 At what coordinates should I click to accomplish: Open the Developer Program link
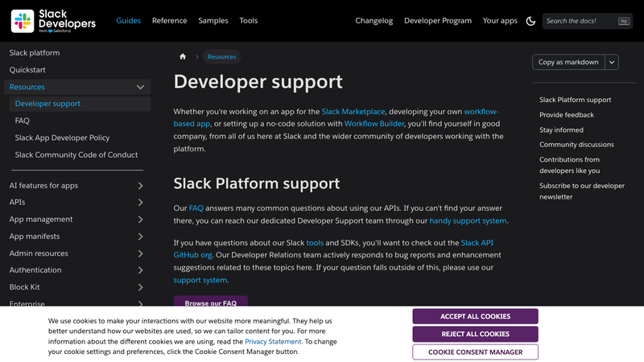pos(438,21)
